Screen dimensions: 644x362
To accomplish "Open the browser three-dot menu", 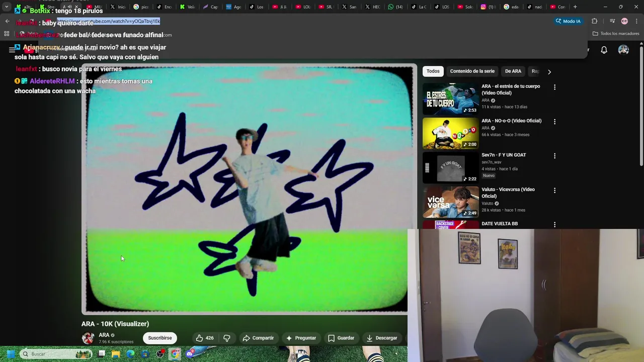I will coord(637,21).
